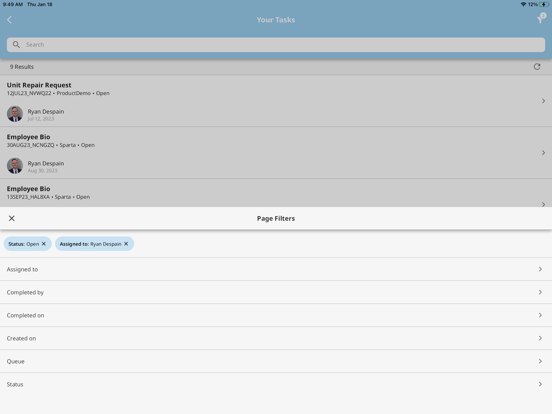The width and height of the screenshot is (552, 414).
Task: Click the Page Filters heading
Action: [x=276, y=219]
